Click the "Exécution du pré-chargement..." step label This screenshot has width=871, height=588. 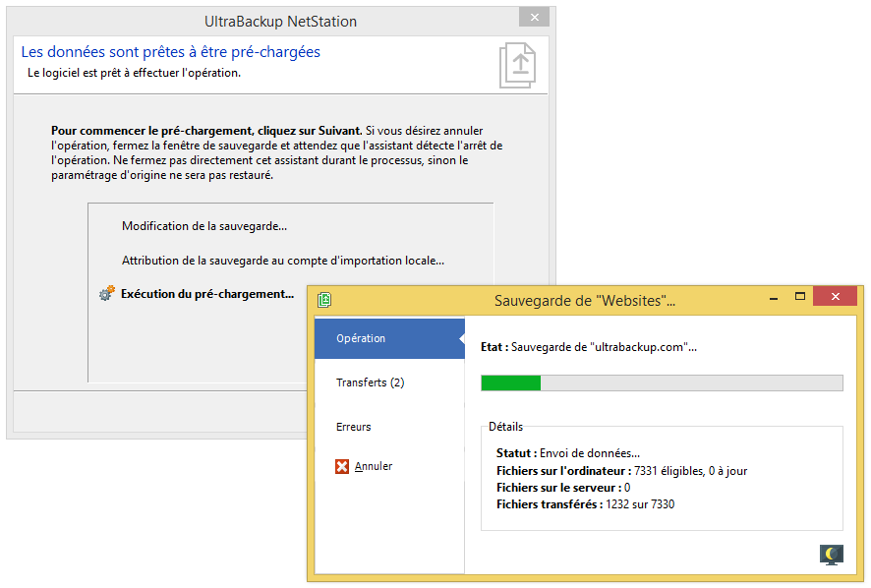207,293
